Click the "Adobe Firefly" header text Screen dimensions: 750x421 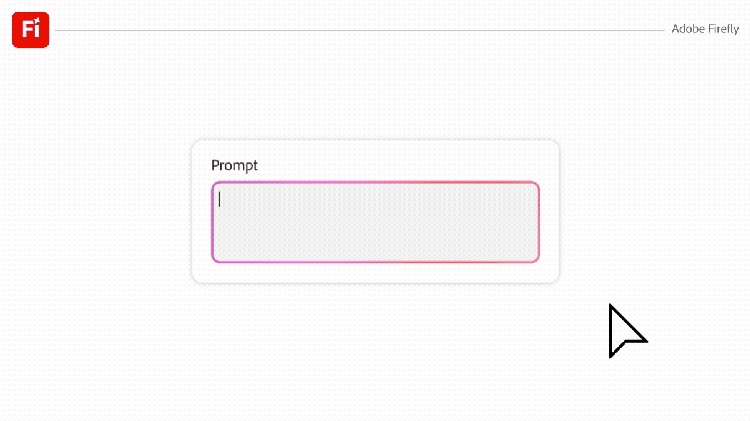705,30
